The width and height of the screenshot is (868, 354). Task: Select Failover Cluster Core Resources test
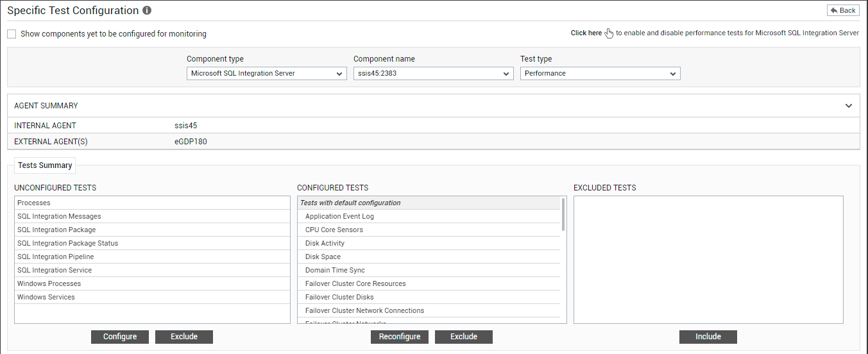[429, 283]
